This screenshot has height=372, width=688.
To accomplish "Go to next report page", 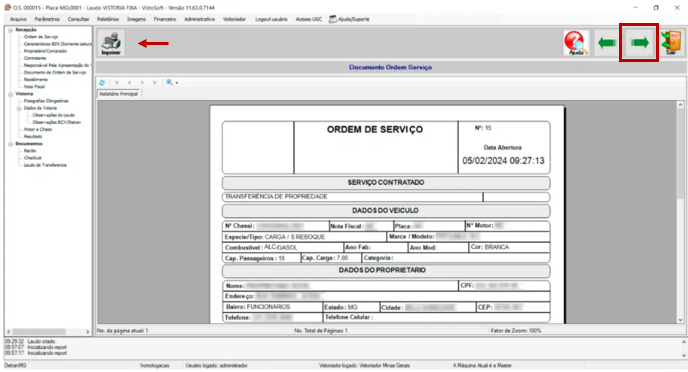I will [x=142, y=82].
